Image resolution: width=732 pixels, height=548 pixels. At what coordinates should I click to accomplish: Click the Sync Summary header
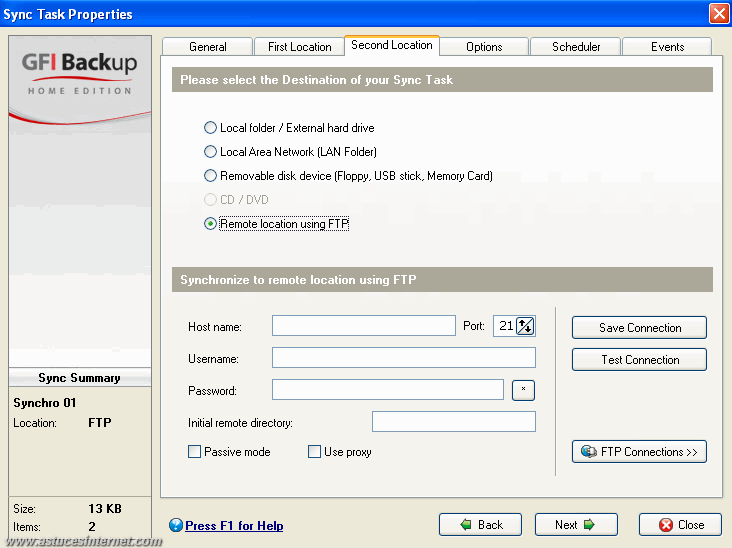(79, 378)
